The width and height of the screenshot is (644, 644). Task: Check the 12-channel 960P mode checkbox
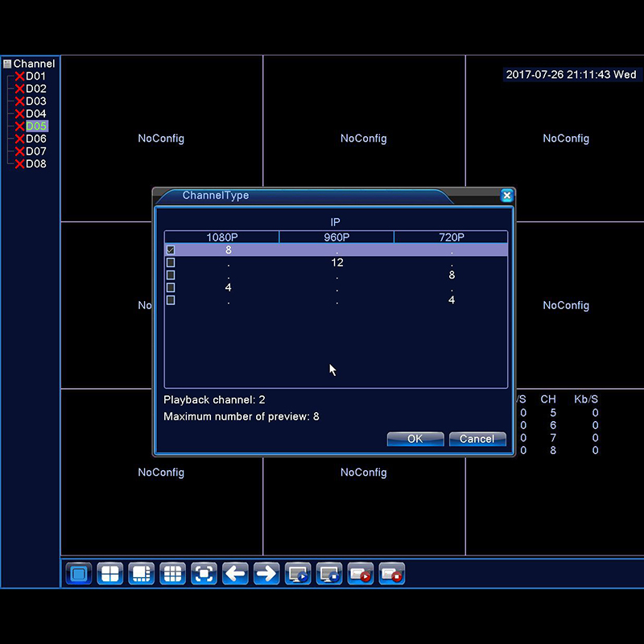click(171, 262)
